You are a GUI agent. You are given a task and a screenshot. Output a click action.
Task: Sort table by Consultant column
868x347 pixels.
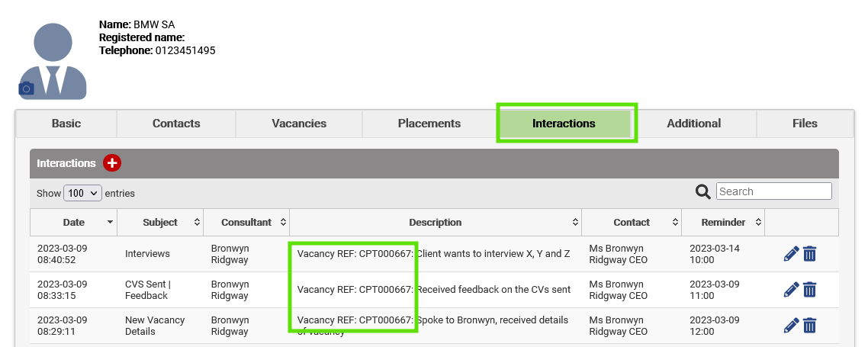[246, 223]
